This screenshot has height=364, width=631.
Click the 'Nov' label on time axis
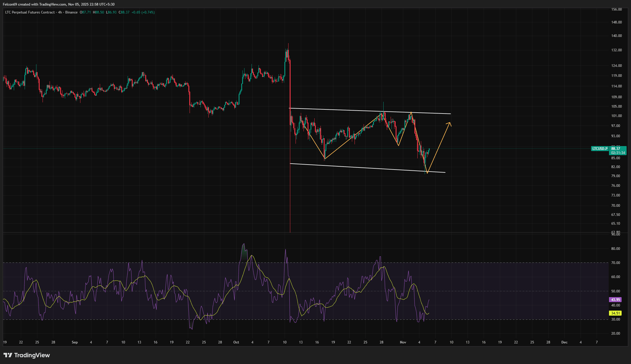point(403,342)
